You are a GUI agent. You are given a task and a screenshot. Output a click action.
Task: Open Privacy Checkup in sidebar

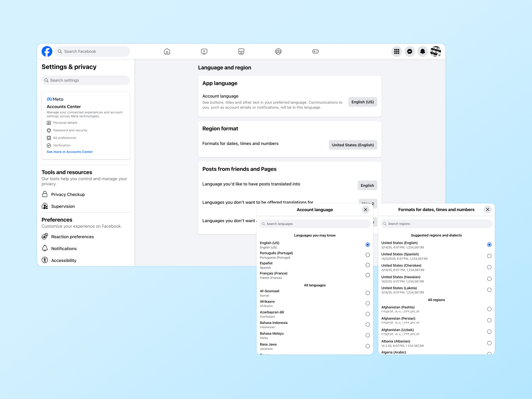coord(68,195)
